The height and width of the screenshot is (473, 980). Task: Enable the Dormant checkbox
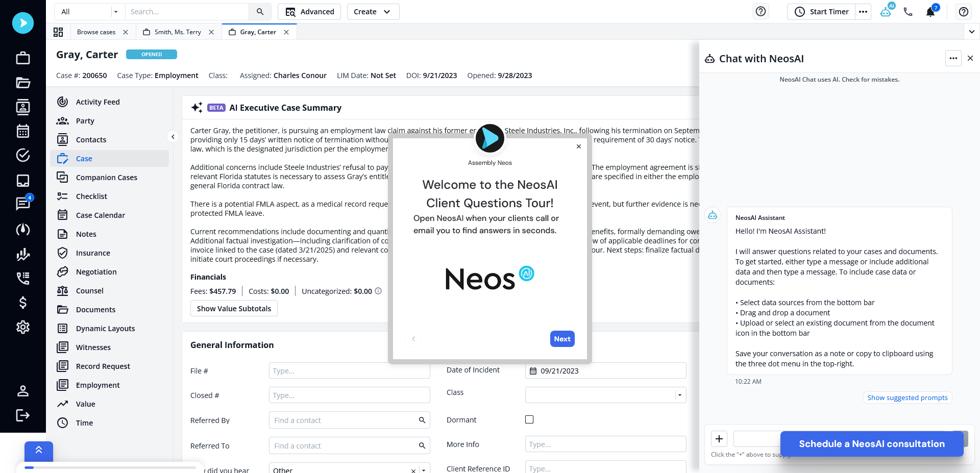(529, 419)
